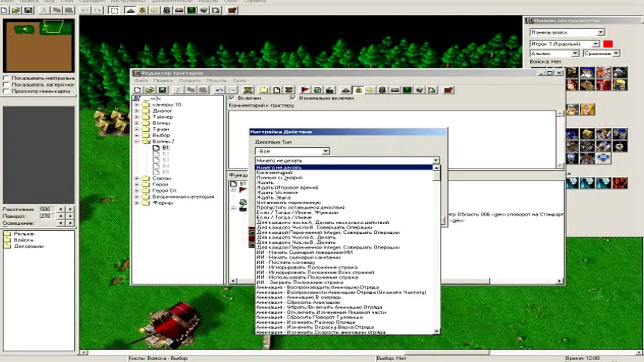Enable 'Показывать нейтральные' checkbox under the minimap
The height and width of the screenshot is (362, 644).
[x=6, y=78]
